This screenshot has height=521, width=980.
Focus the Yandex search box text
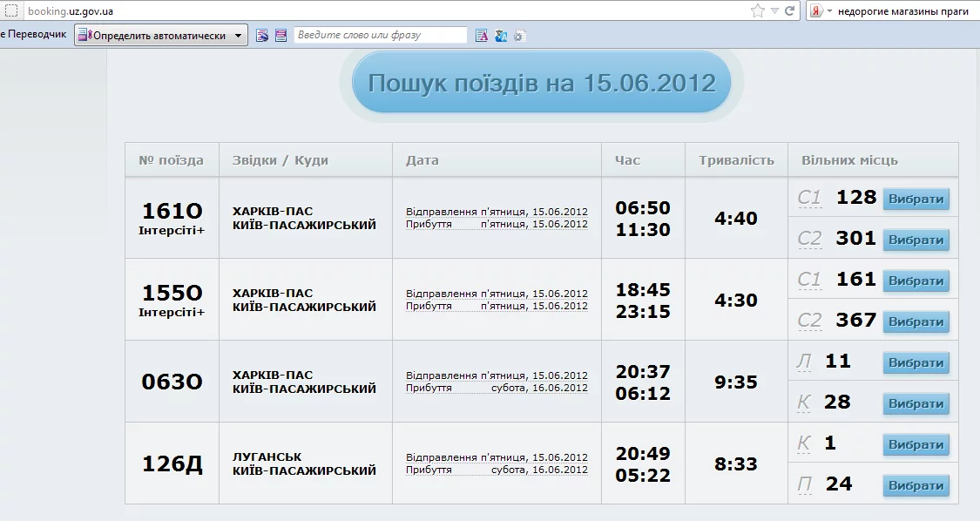903,11
